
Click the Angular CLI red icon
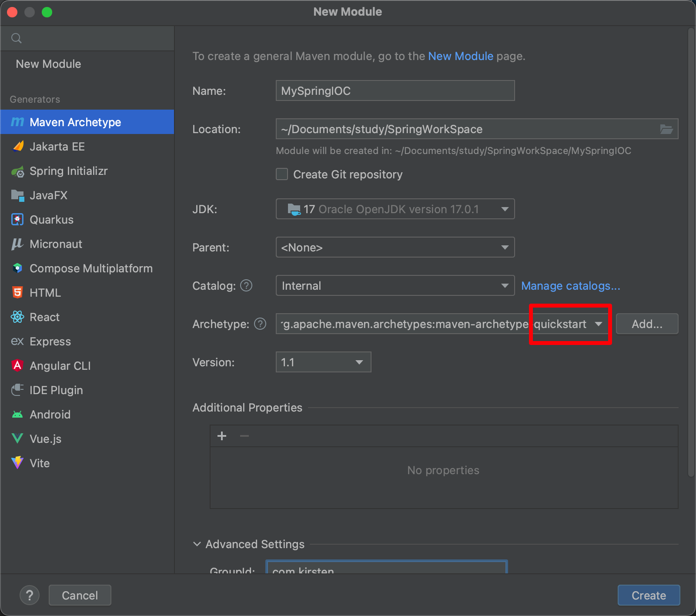17,365
